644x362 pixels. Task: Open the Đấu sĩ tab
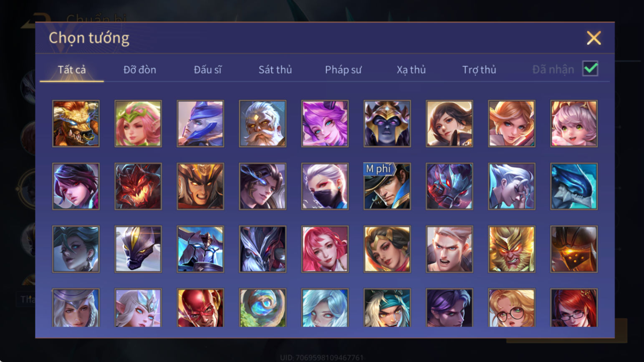click(x=207, y=70)
